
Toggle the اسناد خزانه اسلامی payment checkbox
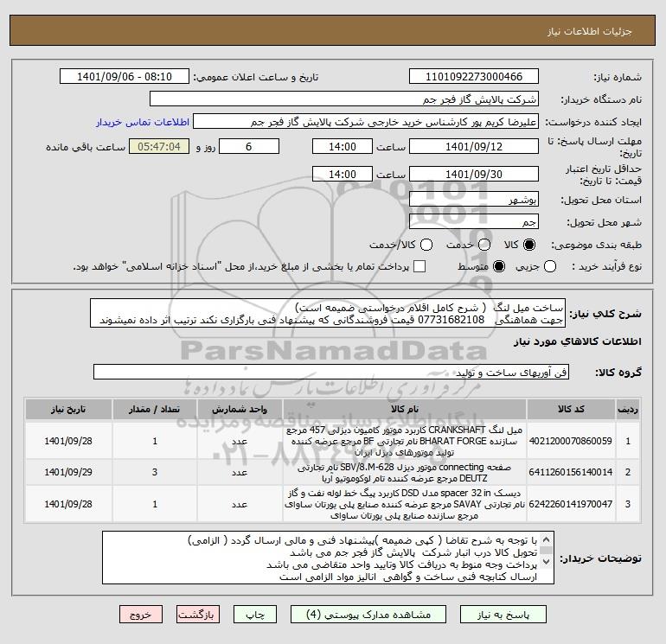(419, 266)
